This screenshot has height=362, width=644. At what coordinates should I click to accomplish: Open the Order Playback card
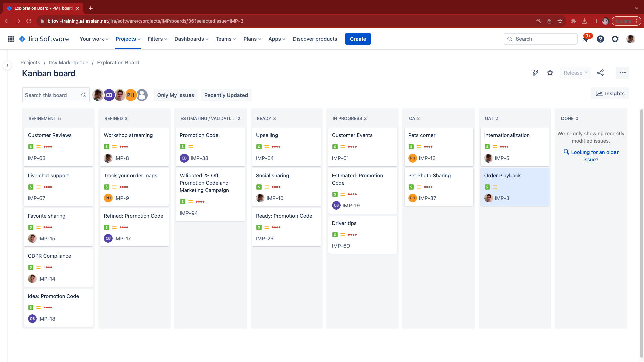(x=515, y=187)
